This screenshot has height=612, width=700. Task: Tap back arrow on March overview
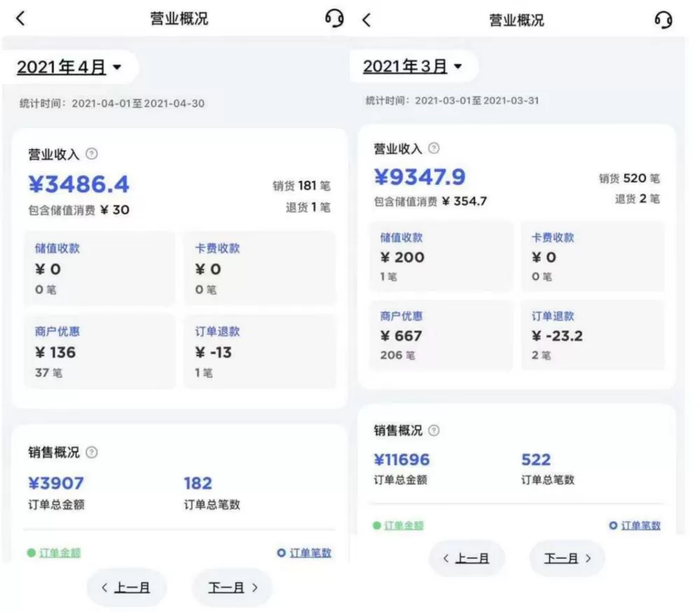coord(366,20)
